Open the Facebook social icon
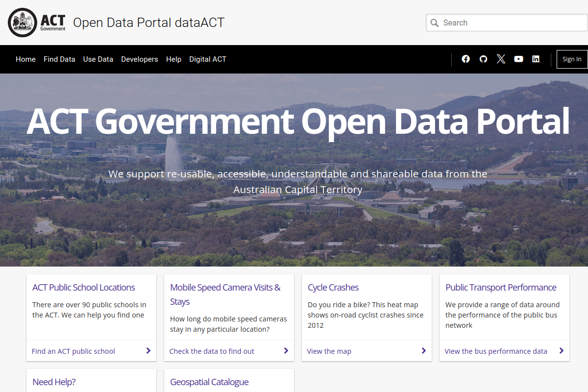Image resolution: width=588 pixels, height=392 pixels. coord(465,59)
